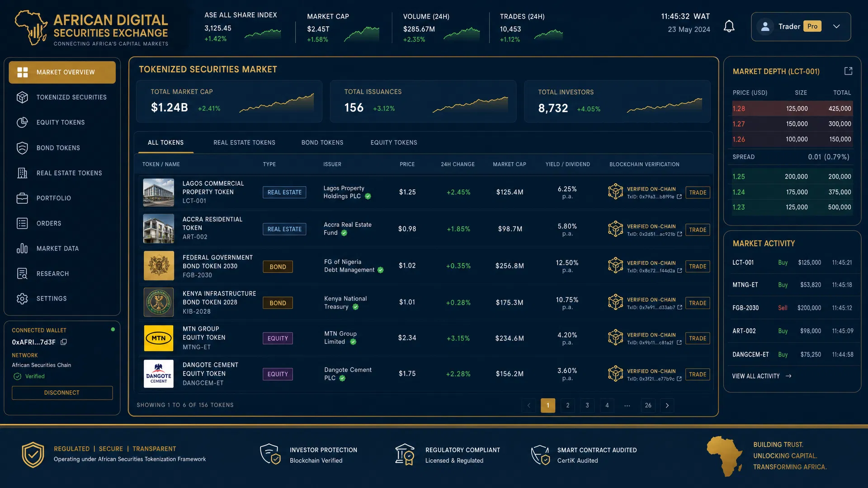Click the Research document icon

22,273
